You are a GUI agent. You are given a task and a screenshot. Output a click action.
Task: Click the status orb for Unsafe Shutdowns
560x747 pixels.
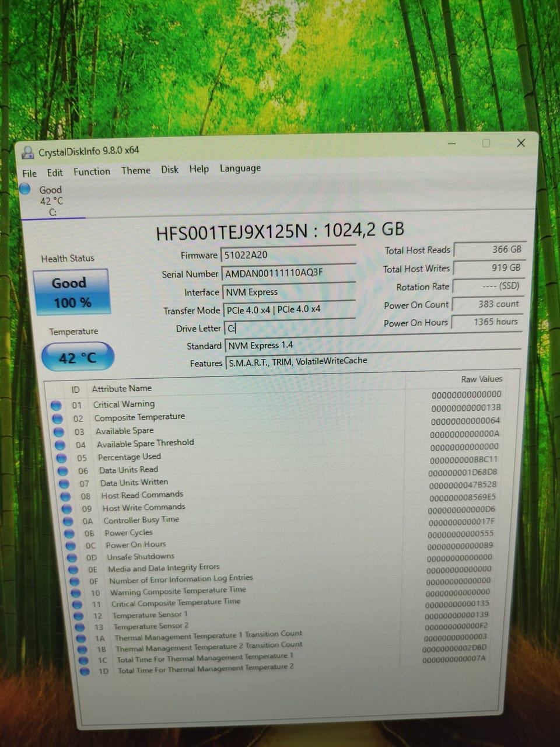pyautogui.click(x=72, y=557)
